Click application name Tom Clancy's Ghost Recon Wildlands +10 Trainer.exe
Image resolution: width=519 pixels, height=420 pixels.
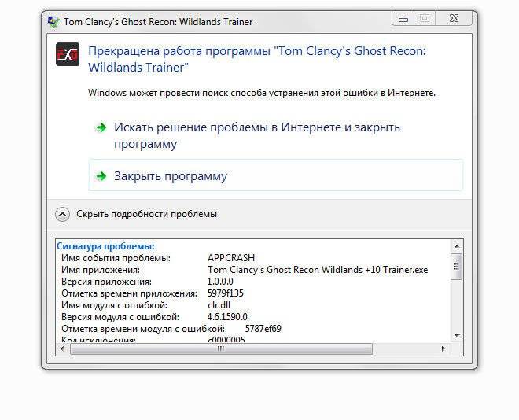318,270
